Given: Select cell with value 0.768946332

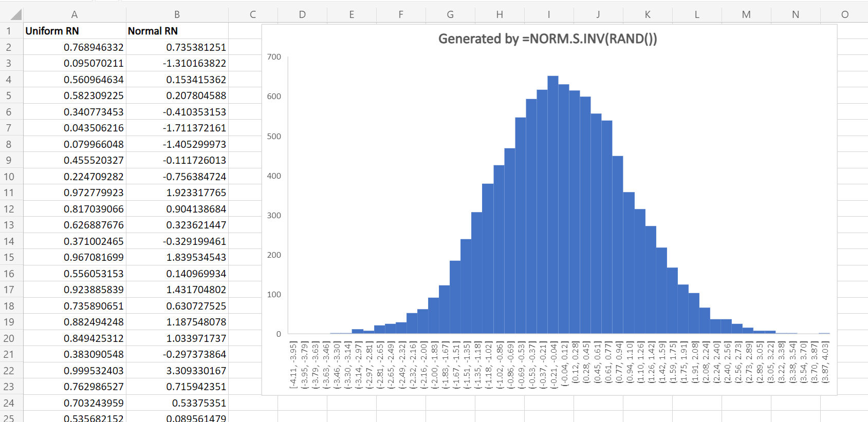Looking at the screenshot, I should tap(75, 47).
